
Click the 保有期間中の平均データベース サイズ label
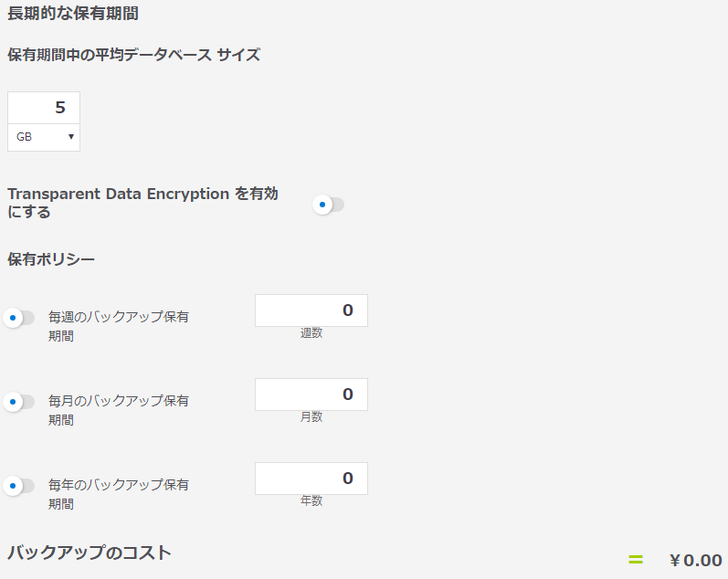coord(133,55)
